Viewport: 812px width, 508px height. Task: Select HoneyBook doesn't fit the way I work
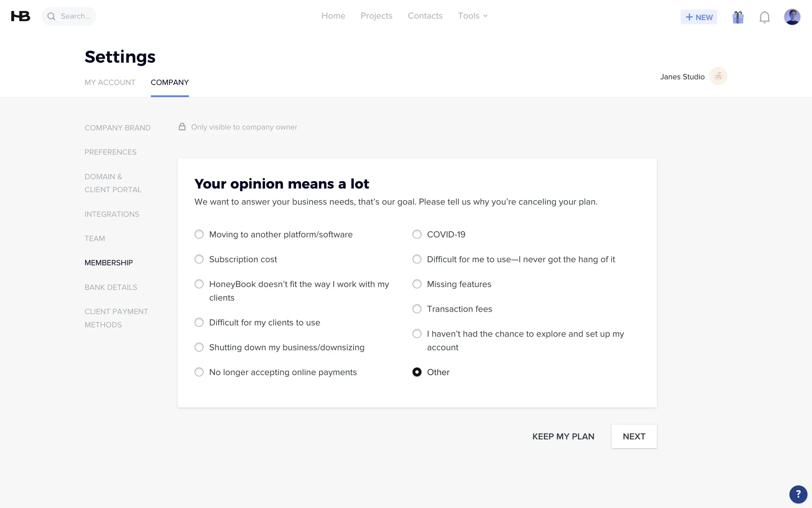tap(199, 284)
